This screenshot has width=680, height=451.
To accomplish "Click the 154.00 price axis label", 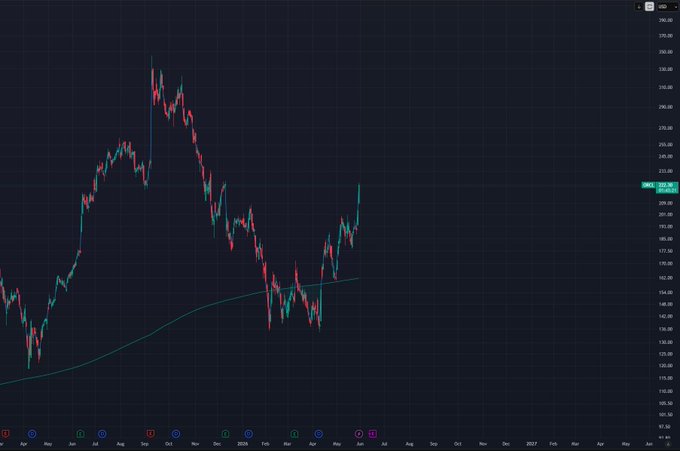I will click(x=666, y=292).
